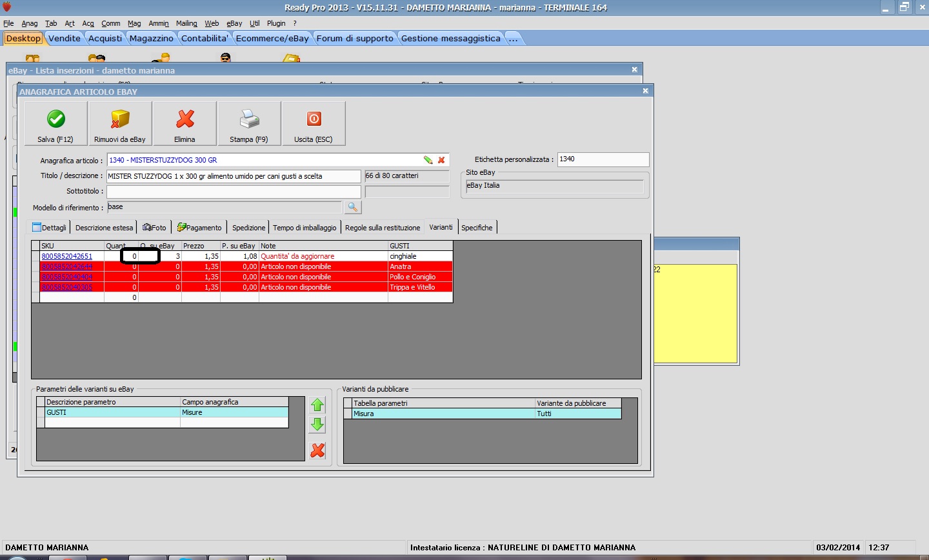
Task: Open the Util menu
Action: pos(255,23)
